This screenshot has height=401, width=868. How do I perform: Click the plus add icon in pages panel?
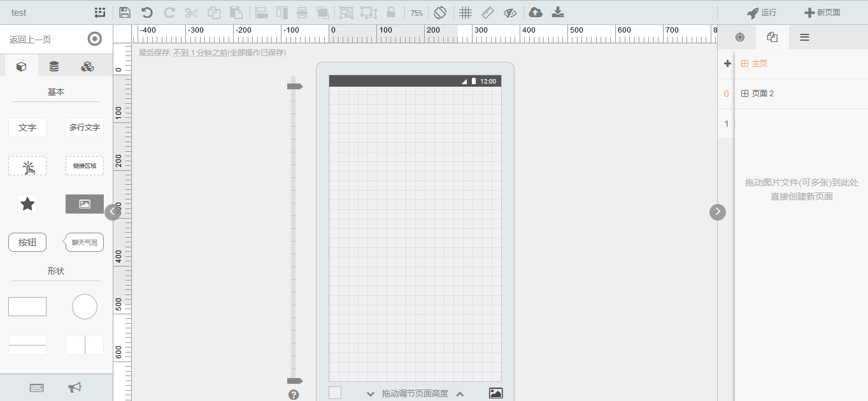point(727,64)
